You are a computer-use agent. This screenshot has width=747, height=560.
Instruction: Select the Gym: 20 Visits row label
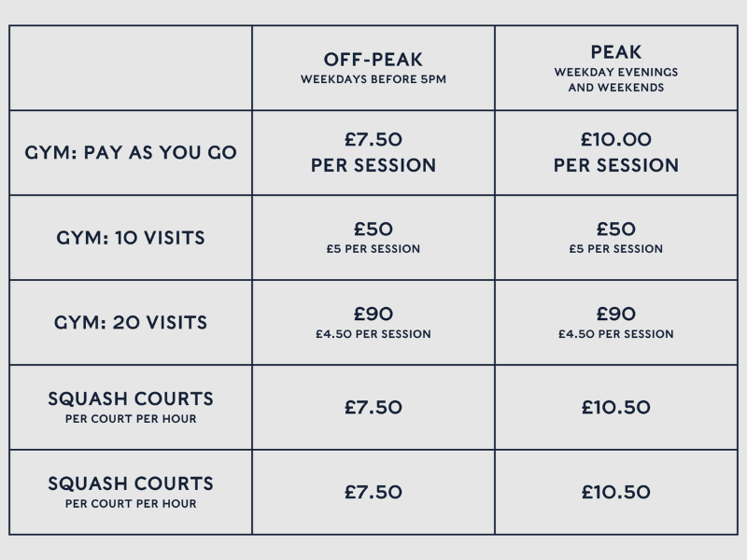click(131, 322)
